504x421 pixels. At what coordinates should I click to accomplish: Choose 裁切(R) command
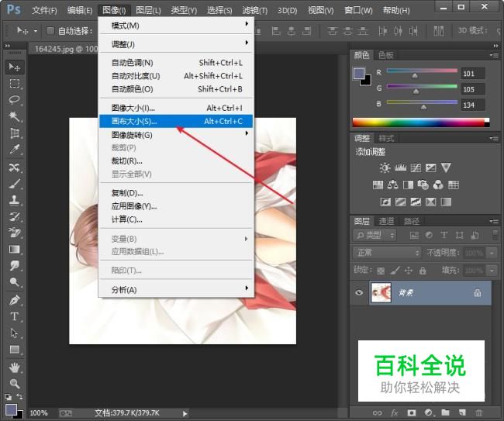click(175, 161)
